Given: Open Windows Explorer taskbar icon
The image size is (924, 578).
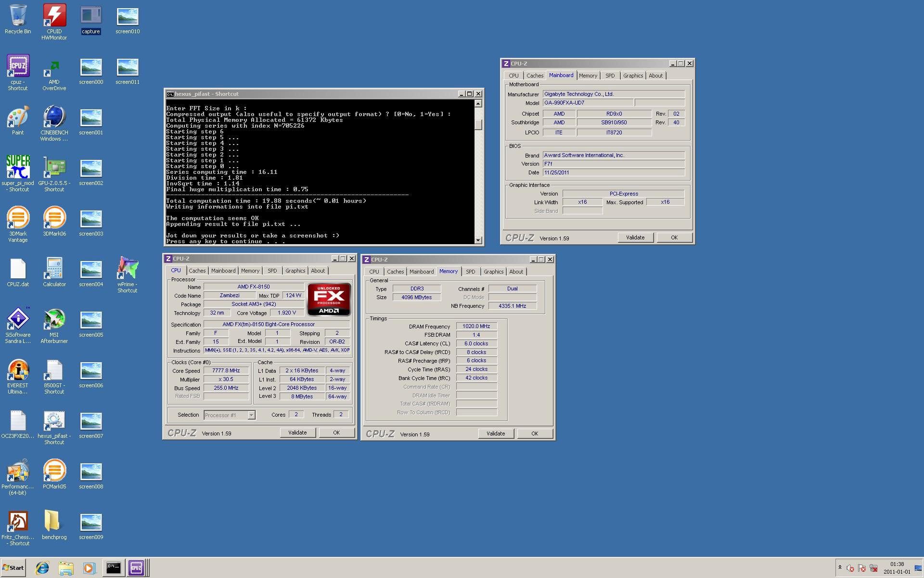Looking at the screenshot, I should 66,568.
